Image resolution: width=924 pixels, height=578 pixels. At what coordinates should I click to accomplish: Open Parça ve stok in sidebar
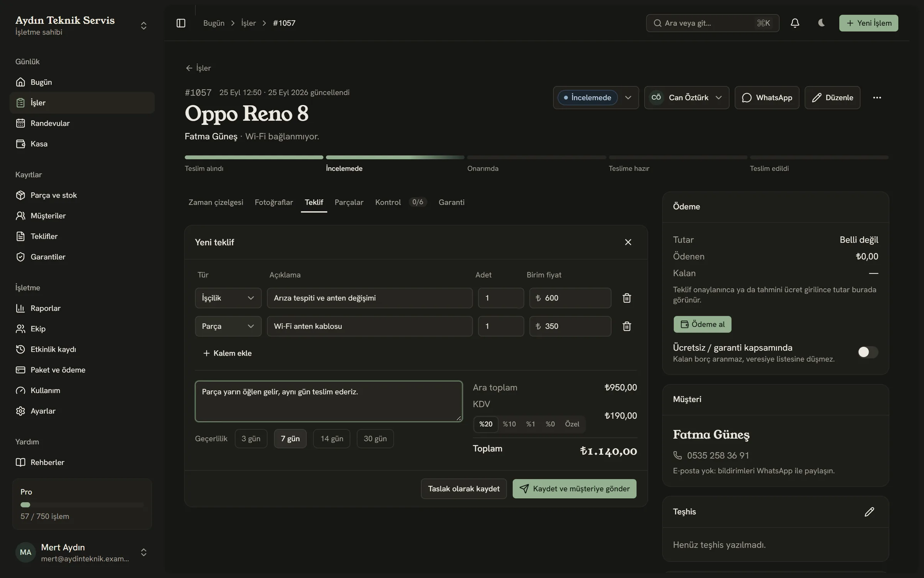click(x=82, y=195)
